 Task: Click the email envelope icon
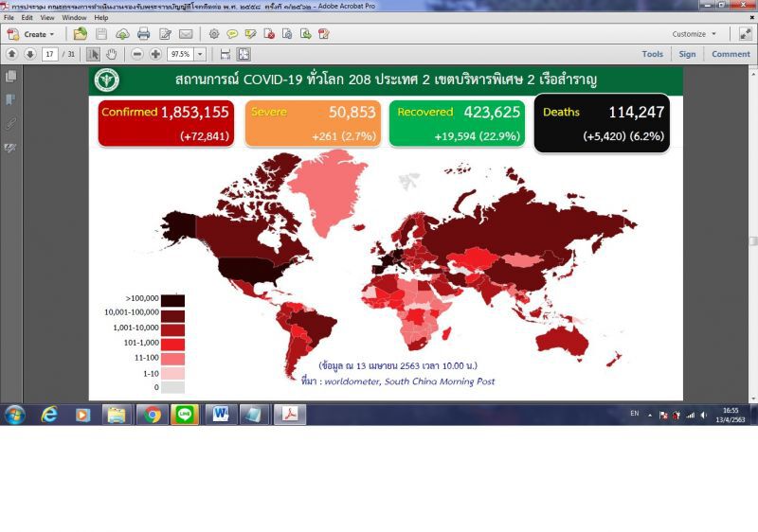[x=186, y=34]
